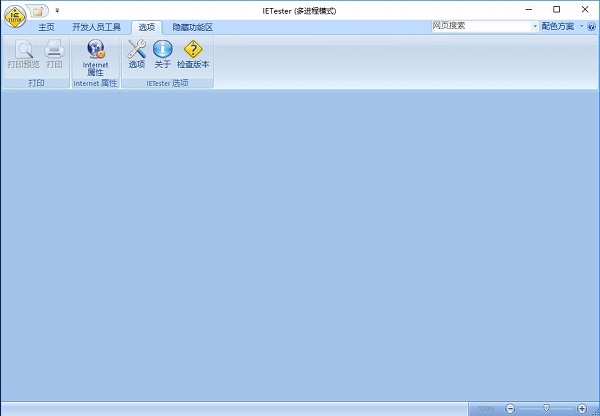Expand the quick access toolbar customize arrow
Screen dimensions: 600x416
57,10
